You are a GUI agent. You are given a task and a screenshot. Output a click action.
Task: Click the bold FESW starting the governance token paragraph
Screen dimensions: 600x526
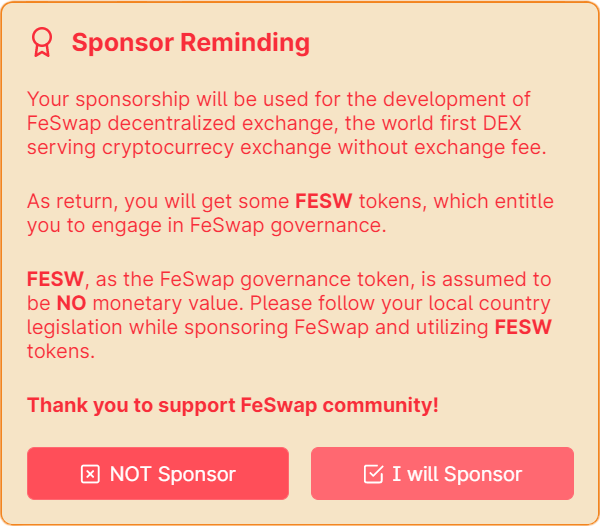(55, 279)
